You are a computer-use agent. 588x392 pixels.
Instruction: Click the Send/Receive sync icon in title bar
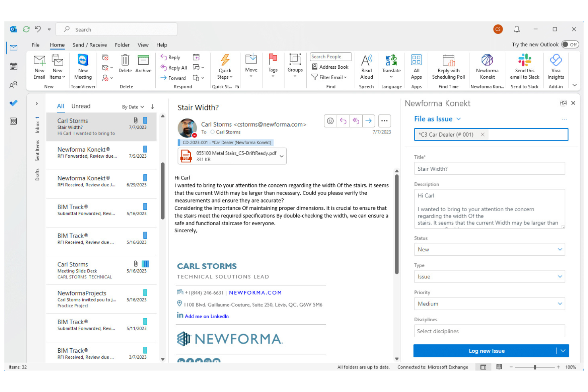pos(26,29)
